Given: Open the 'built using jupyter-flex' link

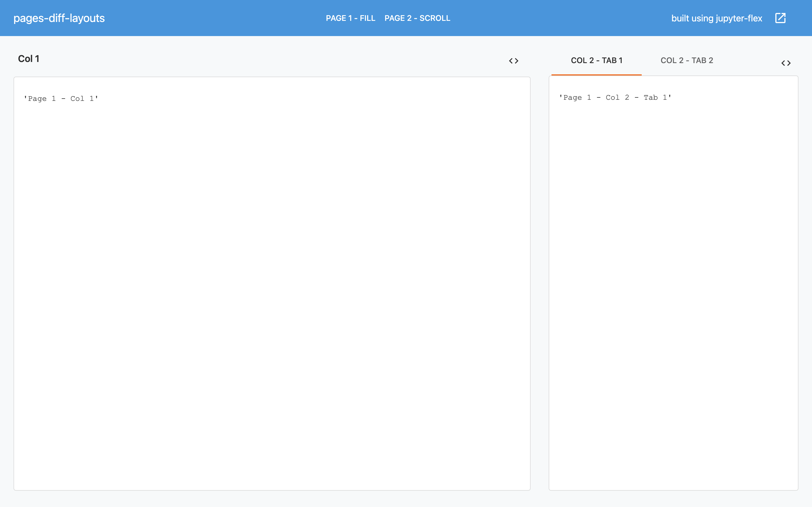Looking at the screenshot, I should (716, 18).
